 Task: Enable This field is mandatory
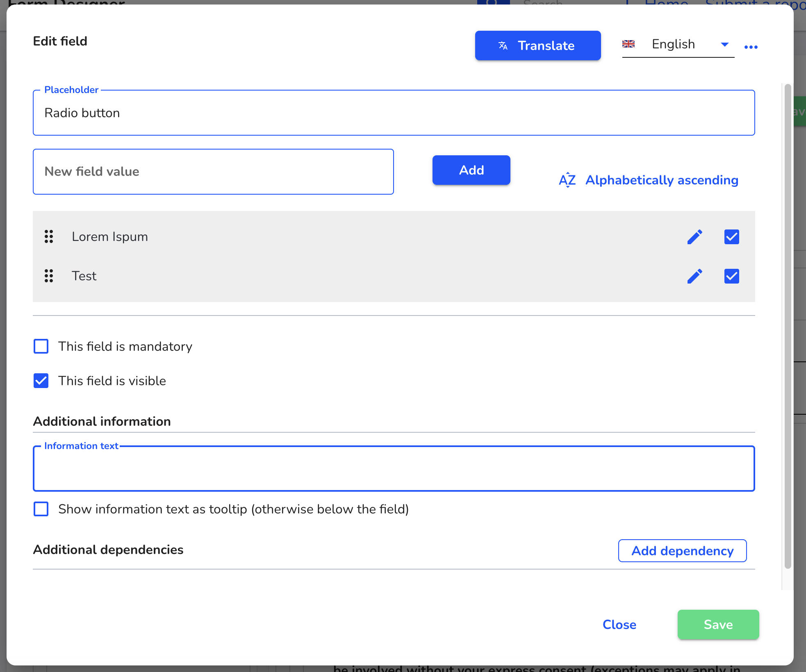41,346
